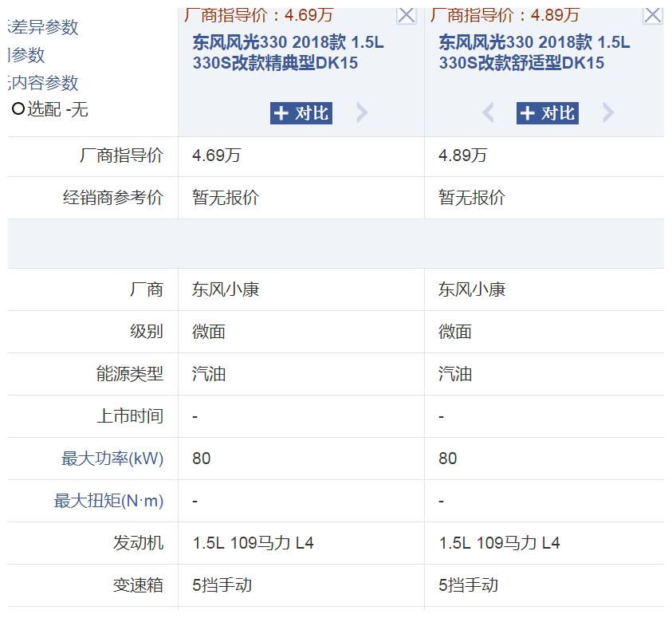Click the 级别 row label
The height and width of the screenshot is (618, 672).
click(147, 332)
